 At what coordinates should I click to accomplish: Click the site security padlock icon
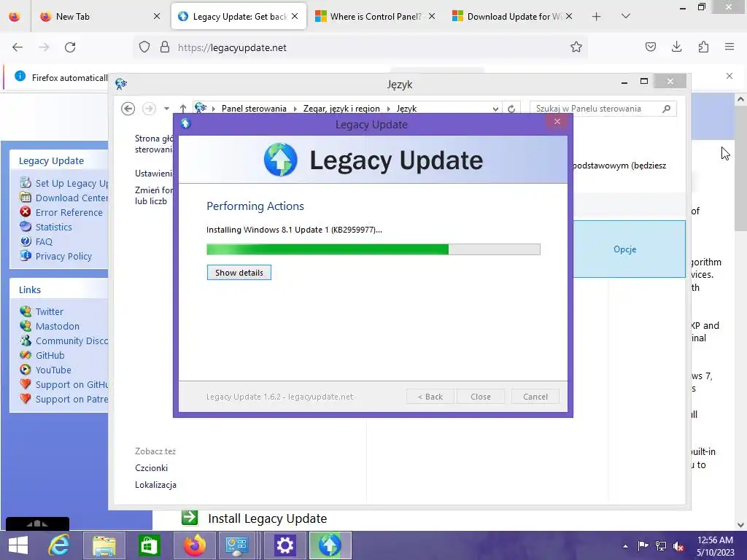[x=165, y=47]
